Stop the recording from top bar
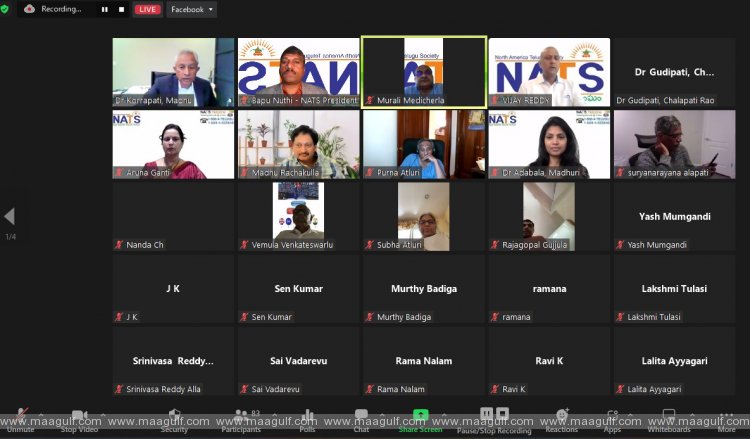Viewport: 750px width, 439px height. pyautogui.click(x=121, y=9)
